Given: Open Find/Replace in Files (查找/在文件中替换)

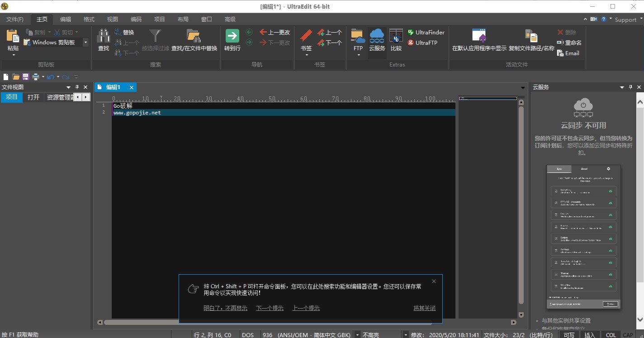Looking at the screenshot, I should tap(194, 40).
